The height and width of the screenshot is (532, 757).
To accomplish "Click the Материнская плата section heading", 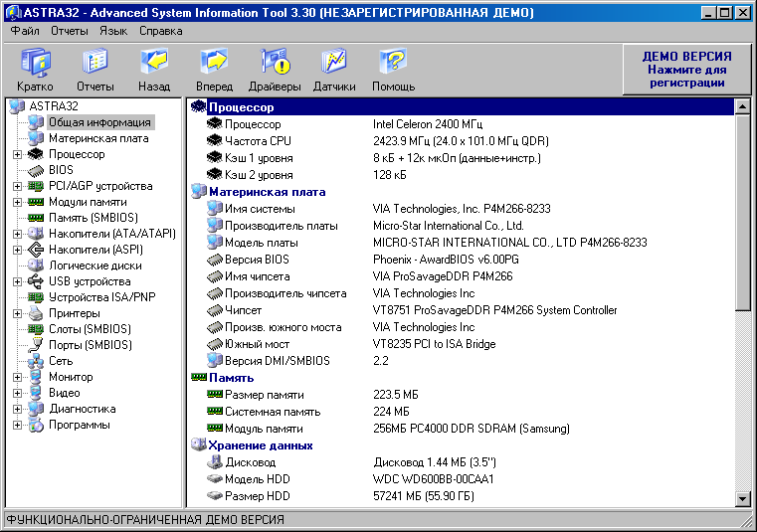I will [268, 192].
